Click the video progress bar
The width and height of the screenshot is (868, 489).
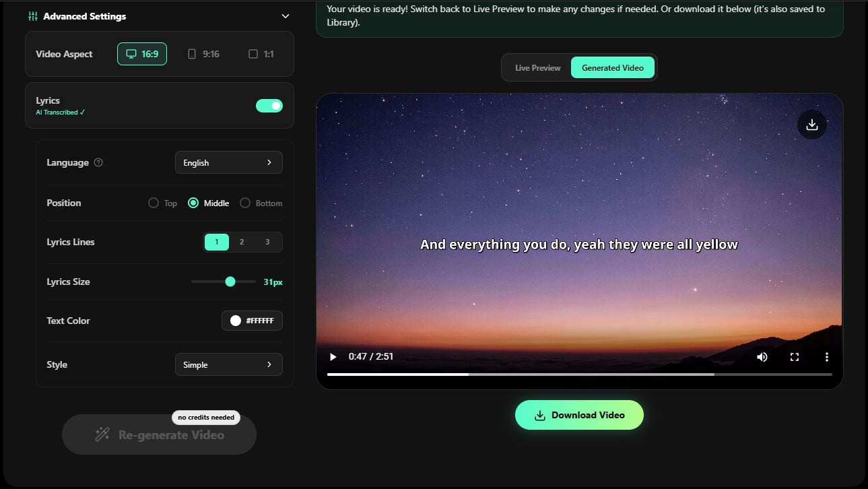coord(579,374)
